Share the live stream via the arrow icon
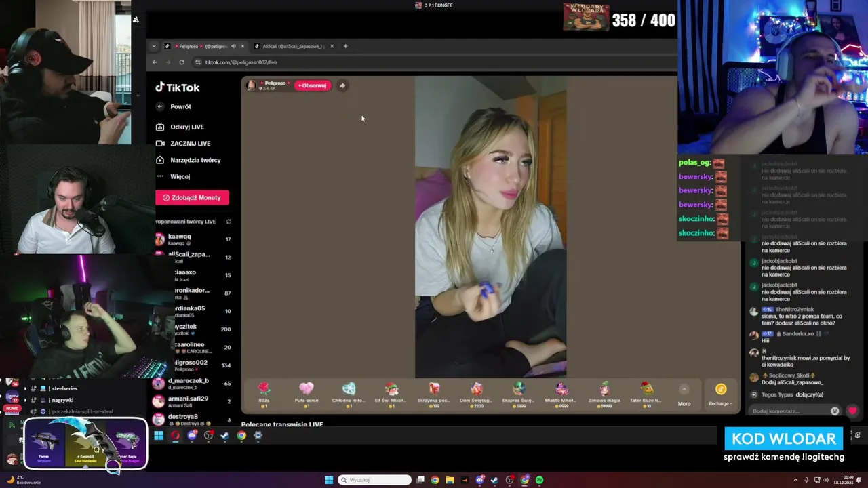The width and height of the screenshot is (868, 488). coord(342,85)
